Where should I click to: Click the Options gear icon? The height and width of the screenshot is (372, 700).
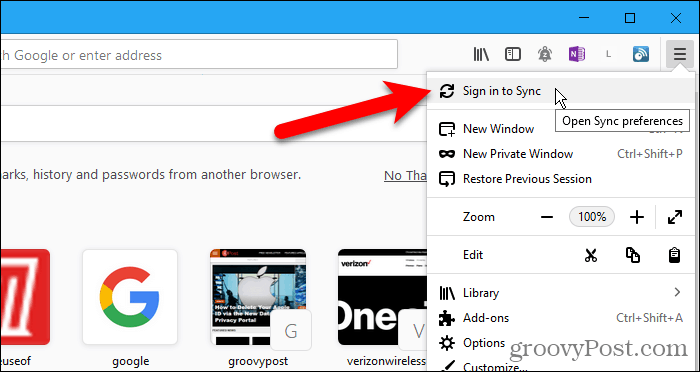[447, 343]
